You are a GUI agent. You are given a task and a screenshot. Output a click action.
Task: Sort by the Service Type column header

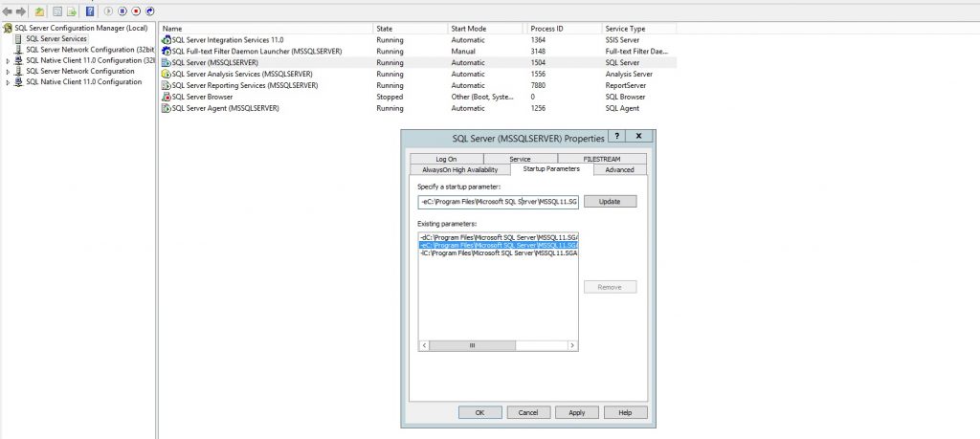tap(638, 29)
